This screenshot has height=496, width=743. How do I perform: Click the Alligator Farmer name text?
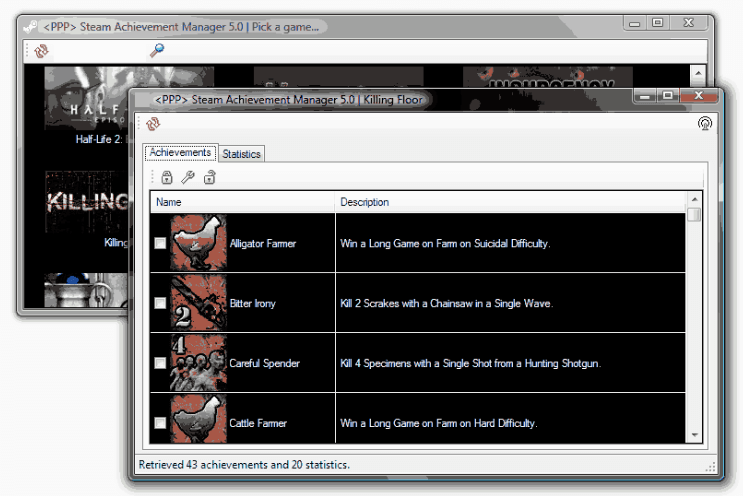point(263,243)
